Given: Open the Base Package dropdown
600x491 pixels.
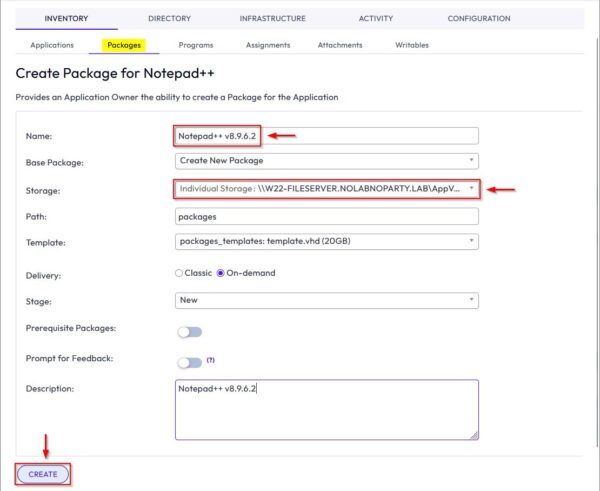Looking at the screenshot, I should click(x=326, y=161).
